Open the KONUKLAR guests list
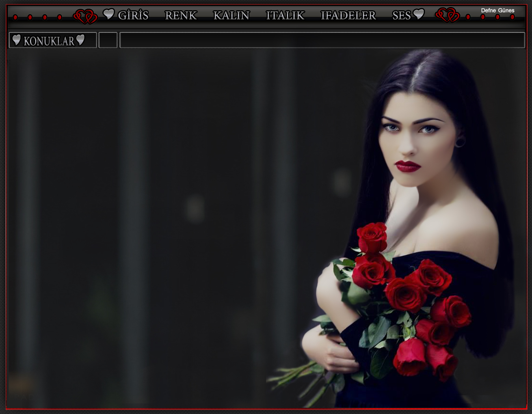Viewport: 532px width, 414px height. click(49, 41)
